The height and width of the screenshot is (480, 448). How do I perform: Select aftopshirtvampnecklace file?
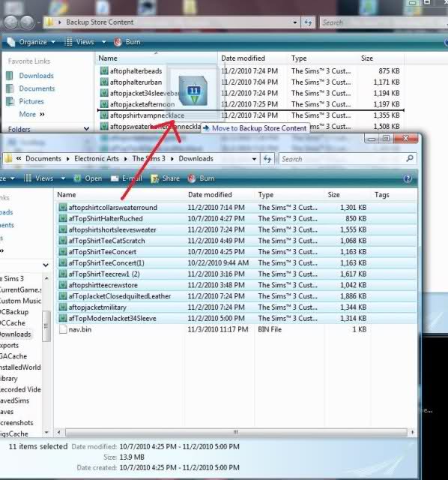pos(147,115)
